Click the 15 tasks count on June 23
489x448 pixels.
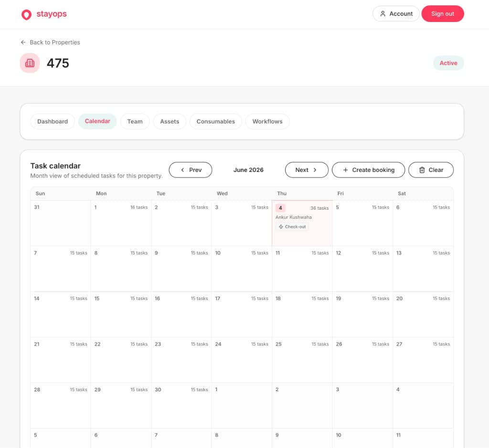(x=199, y=344)
